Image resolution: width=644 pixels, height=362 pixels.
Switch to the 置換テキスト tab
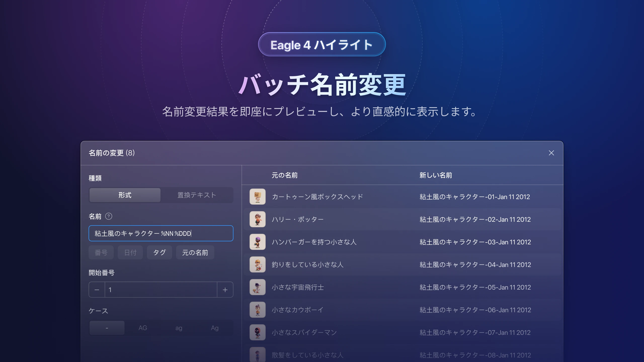[x=197, y=195]
